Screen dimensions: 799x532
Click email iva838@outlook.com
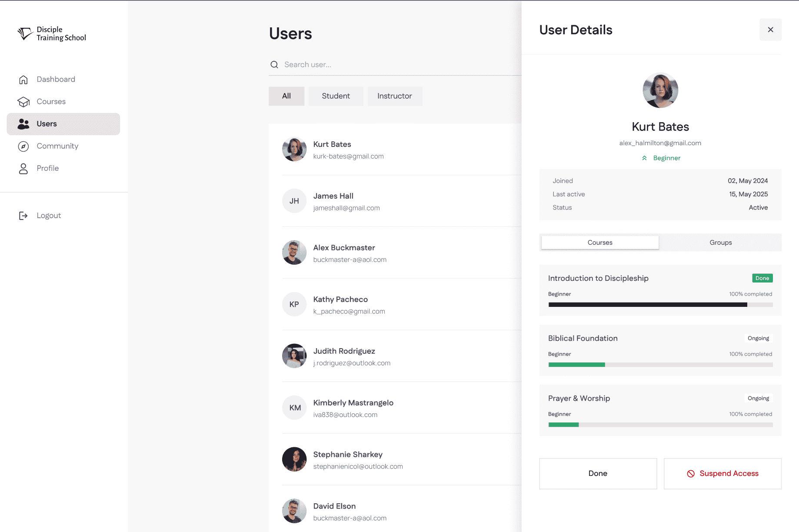tap(345, 415)
